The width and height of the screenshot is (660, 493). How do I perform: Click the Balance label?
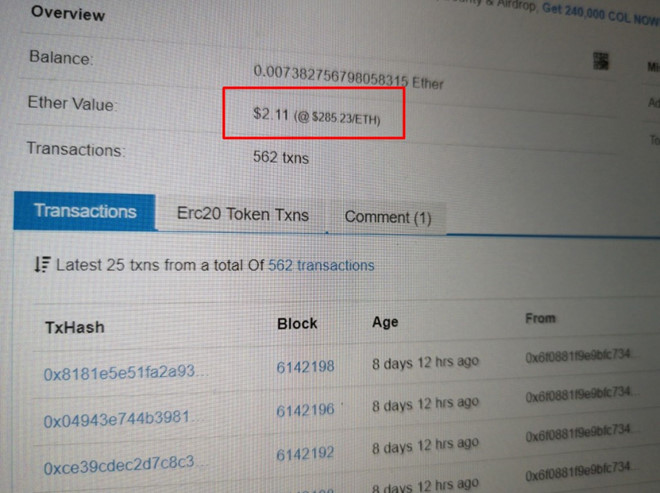pyautogui.click(x=61, y=58)
